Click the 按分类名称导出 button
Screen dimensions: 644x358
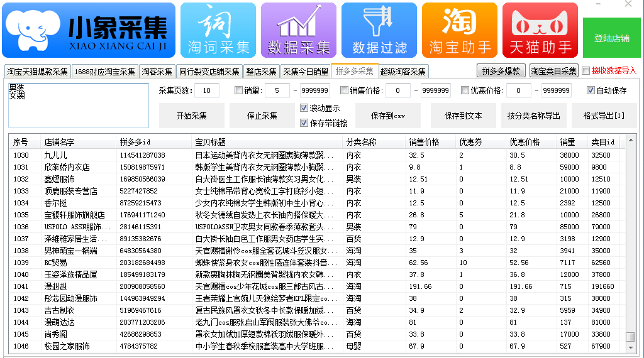pyautogui.click(x=534, y=116)
